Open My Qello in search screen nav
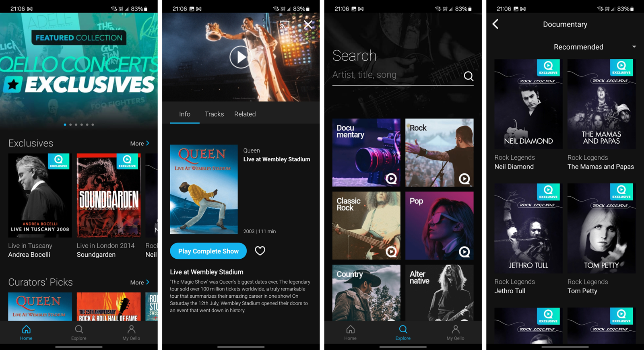The width and height of the screenshot is (644, 350). point(455,332)
